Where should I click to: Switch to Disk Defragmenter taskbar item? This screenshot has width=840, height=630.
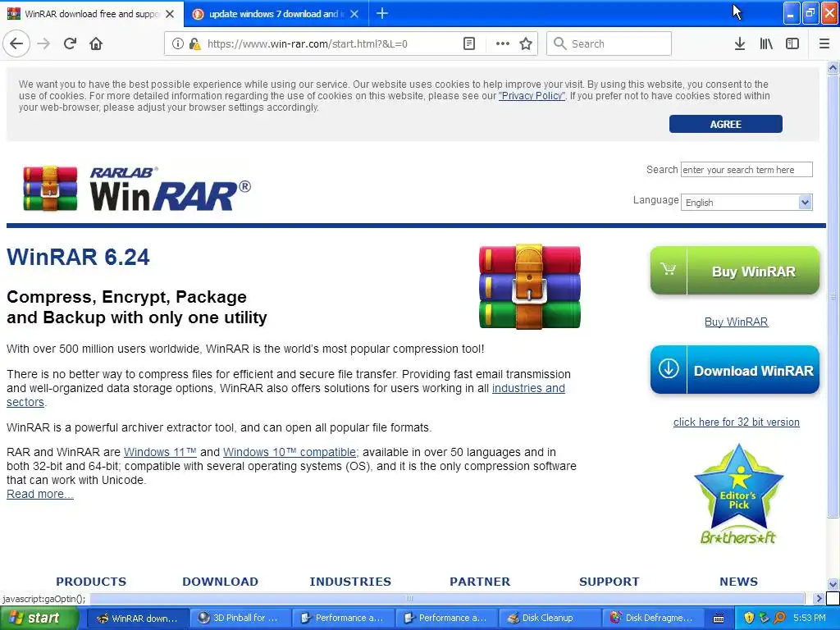(x=652, y=619)
